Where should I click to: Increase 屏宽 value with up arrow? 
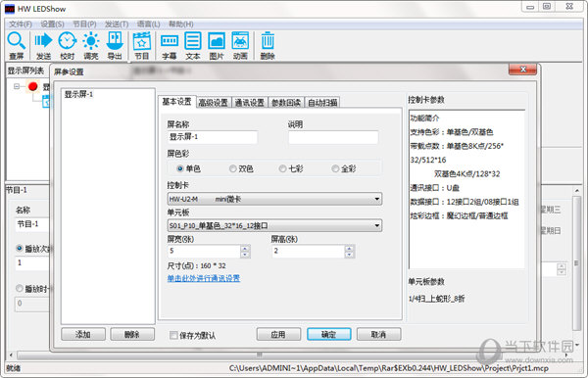click(x=245, y=248)
